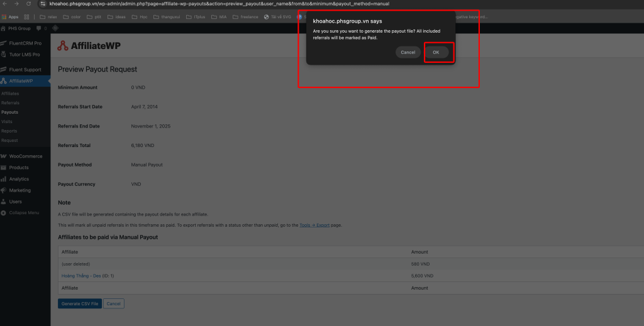
Task: Open the Tools → Export link
Action: (x=314, y=225)
